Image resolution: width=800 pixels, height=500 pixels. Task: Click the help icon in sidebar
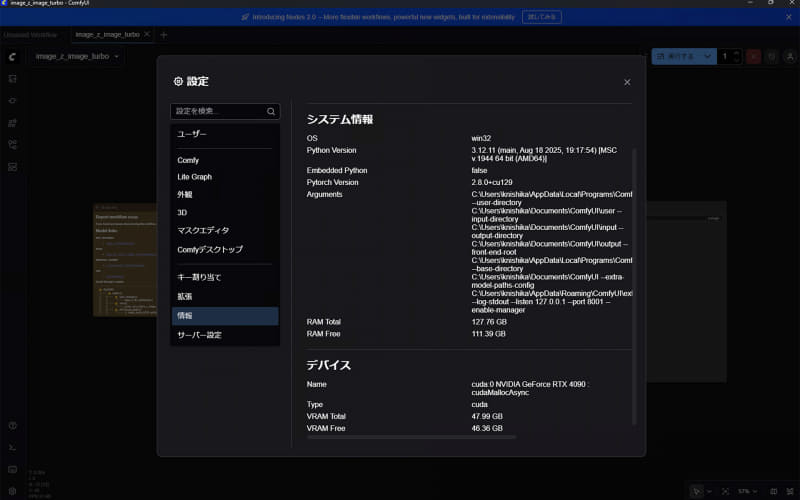click(x=13, y=426)
